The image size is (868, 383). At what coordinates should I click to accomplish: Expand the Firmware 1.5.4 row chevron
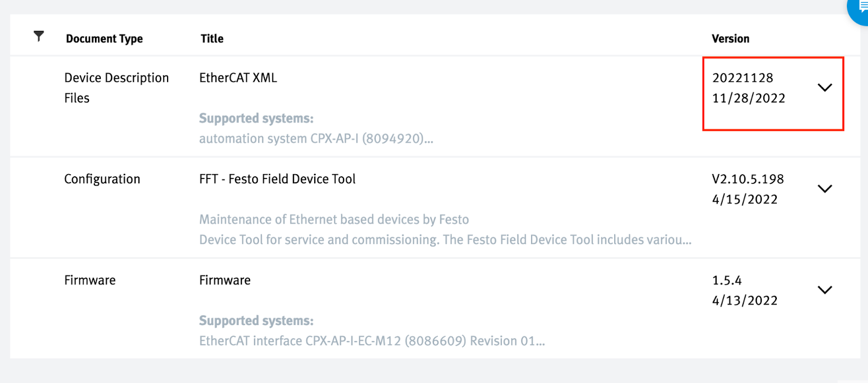825,290
